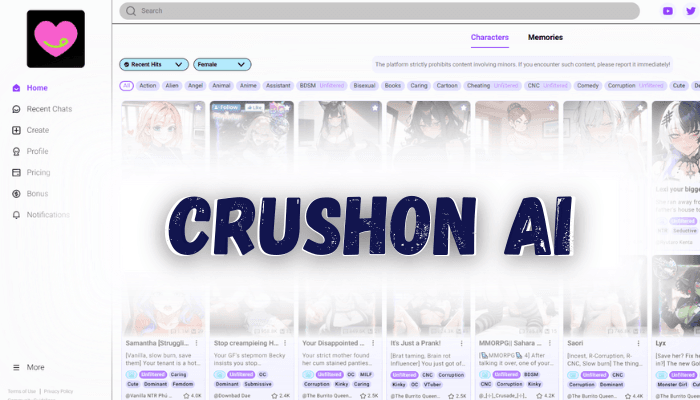This screenshot has height=400, width=700.
Task: Go to Home in the sidebar menu
Action: click(x=37, y=88)
